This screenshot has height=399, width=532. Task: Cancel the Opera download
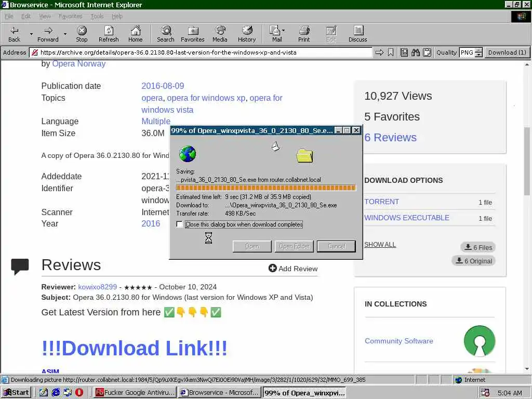tap(336, 246)
